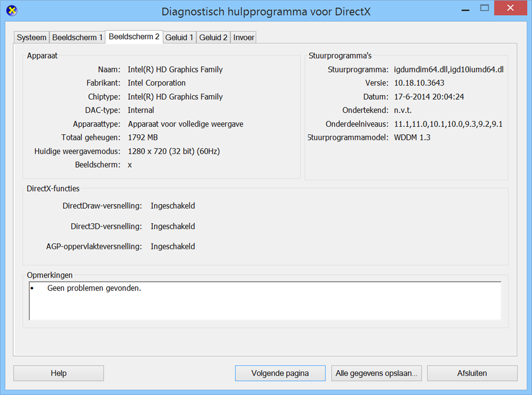Maximize the DirectX diagnostic window
Viewport: 532px width, 395px height.
pos(485,8)
